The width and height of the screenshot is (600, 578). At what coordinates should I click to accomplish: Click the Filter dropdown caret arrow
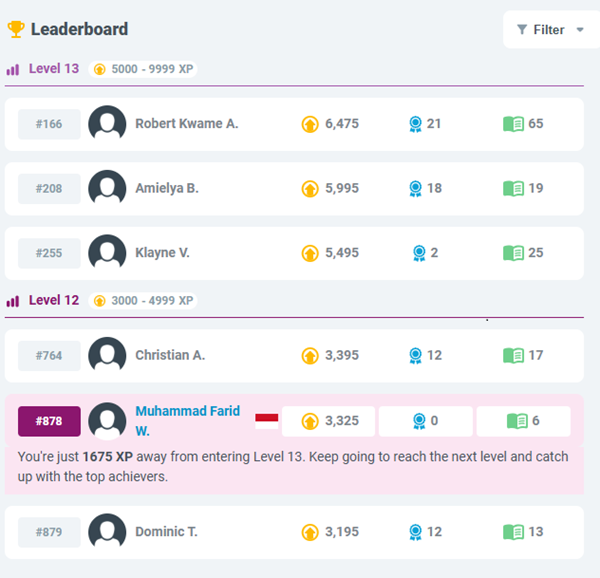point(580,30)
